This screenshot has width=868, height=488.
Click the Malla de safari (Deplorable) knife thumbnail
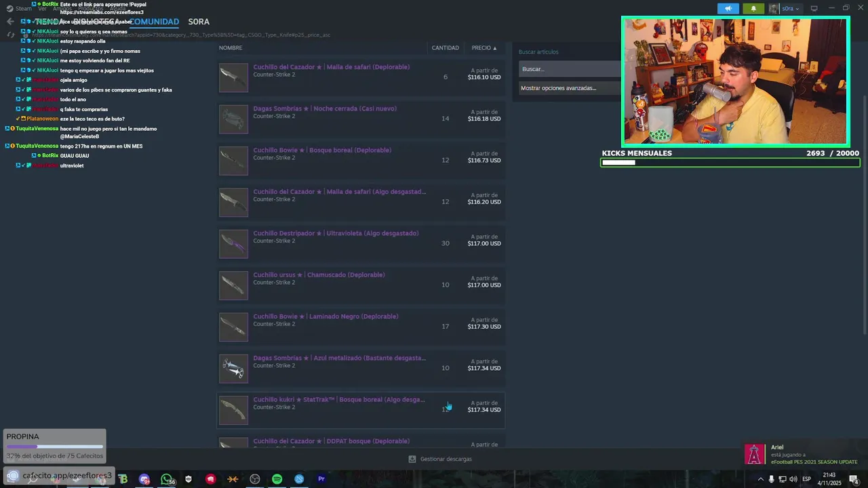point(234,77)
